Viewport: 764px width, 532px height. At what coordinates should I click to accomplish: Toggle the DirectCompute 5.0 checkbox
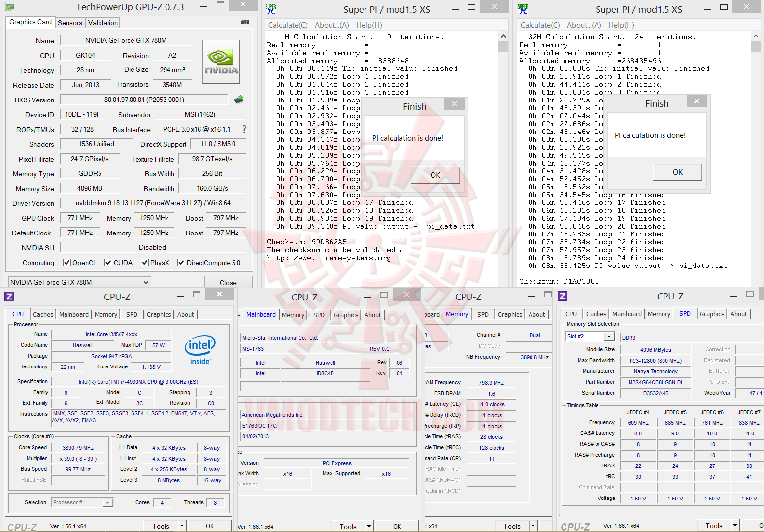(181, 263)
